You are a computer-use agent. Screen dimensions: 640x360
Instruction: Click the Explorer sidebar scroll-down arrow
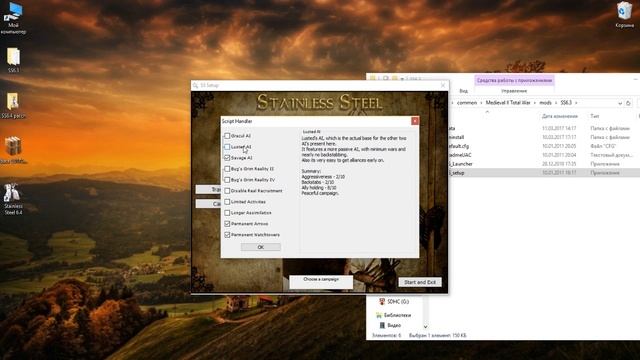(x=425, y=327)
